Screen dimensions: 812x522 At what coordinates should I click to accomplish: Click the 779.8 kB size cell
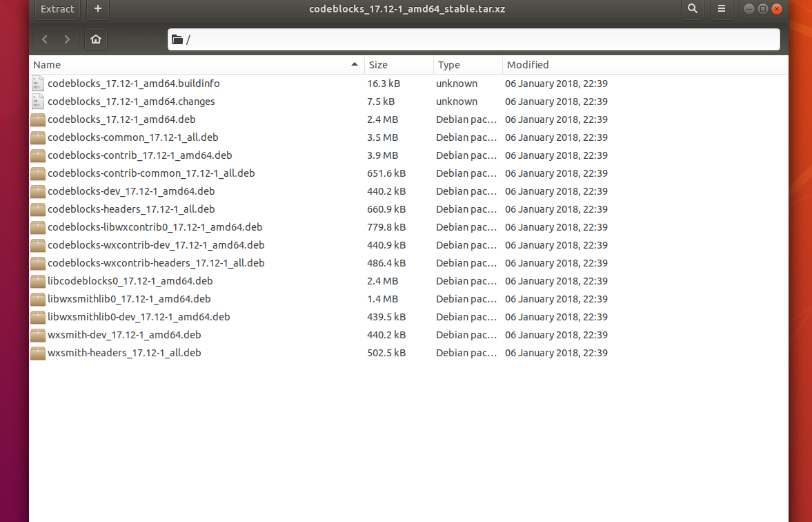[386, 228]
